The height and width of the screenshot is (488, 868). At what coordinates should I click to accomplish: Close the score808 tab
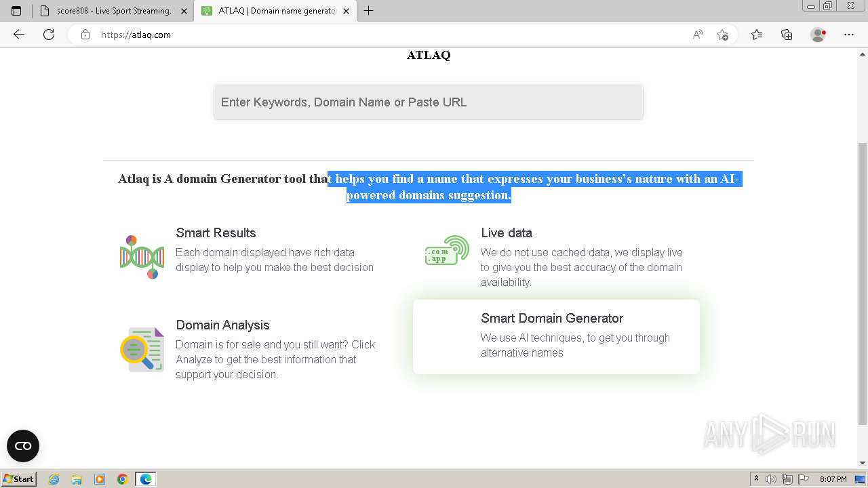[184, 11]
